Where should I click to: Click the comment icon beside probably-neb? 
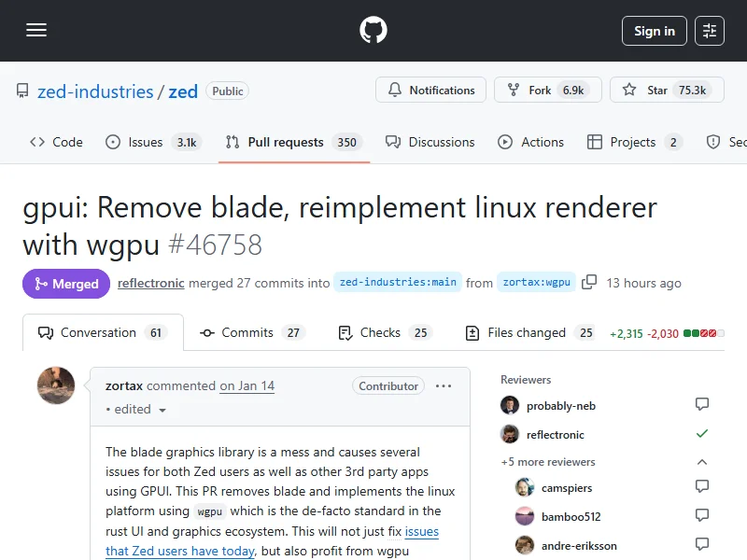(x=702, y=405)
